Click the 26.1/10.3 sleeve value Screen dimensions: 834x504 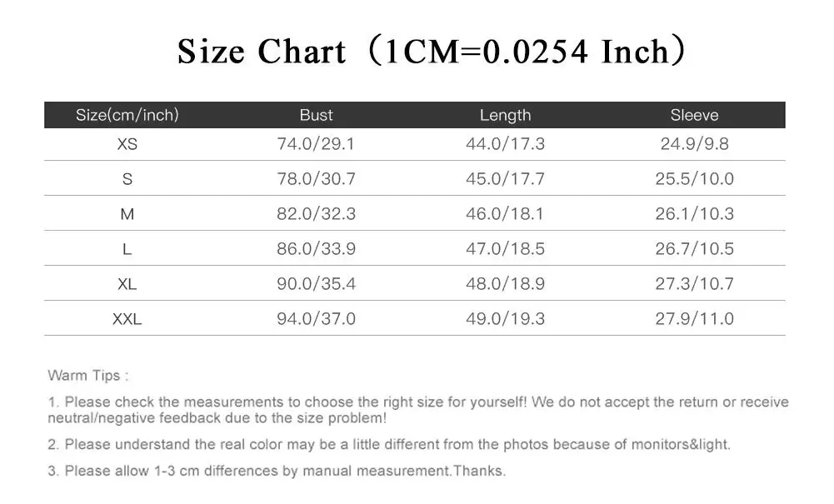click(x=694, y=214)
